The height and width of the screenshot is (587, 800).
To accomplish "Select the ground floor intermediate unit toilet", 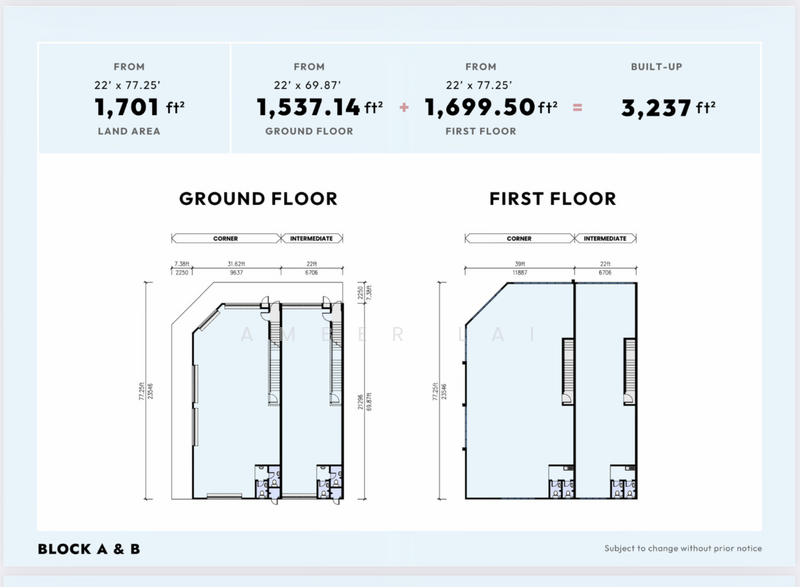I will [326, 480].
